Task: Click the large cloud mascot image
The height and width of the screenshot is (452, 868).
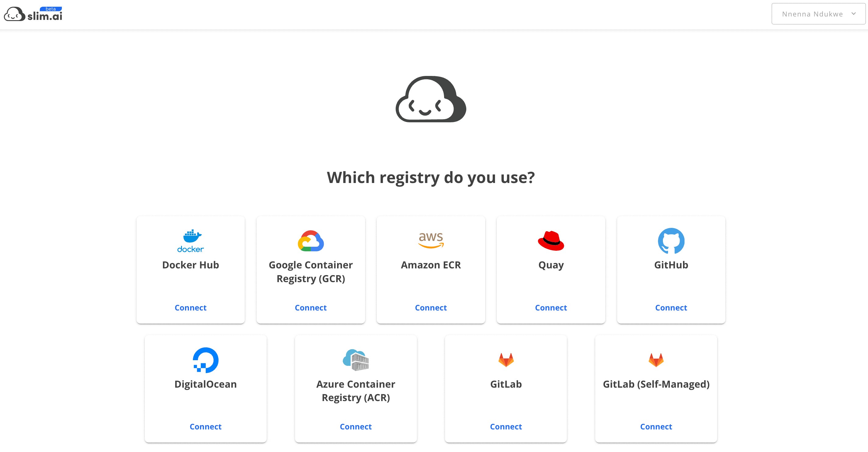Action: pos(431,99)
